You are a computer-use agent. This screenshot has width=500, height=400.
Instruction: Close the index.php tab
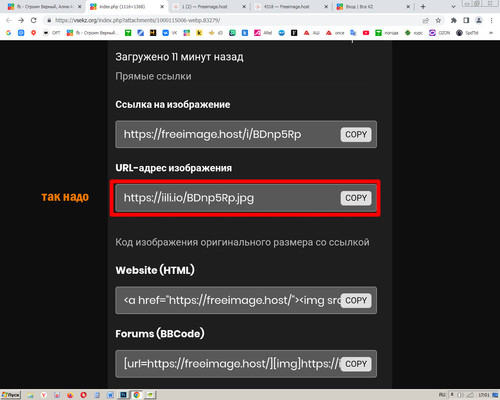click(162, 7)
